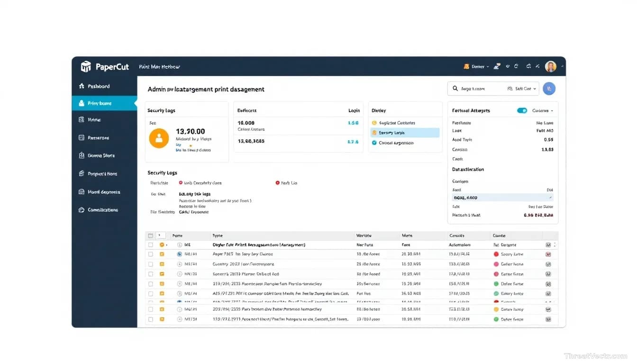Sort by the Type column header
Viewport: 637px width, 364px height.
218,236
